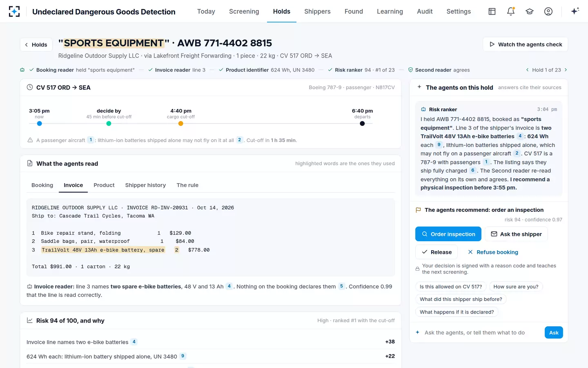Click citation badge 4 in Invoice reader note

coord(229,286)
